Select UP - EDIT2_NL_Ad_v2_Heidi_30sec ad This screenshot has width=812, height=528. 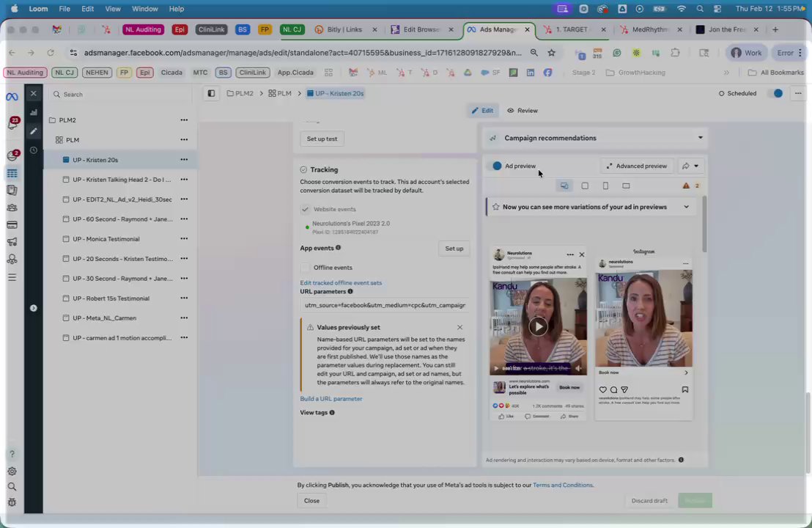[x=122, y=199]
